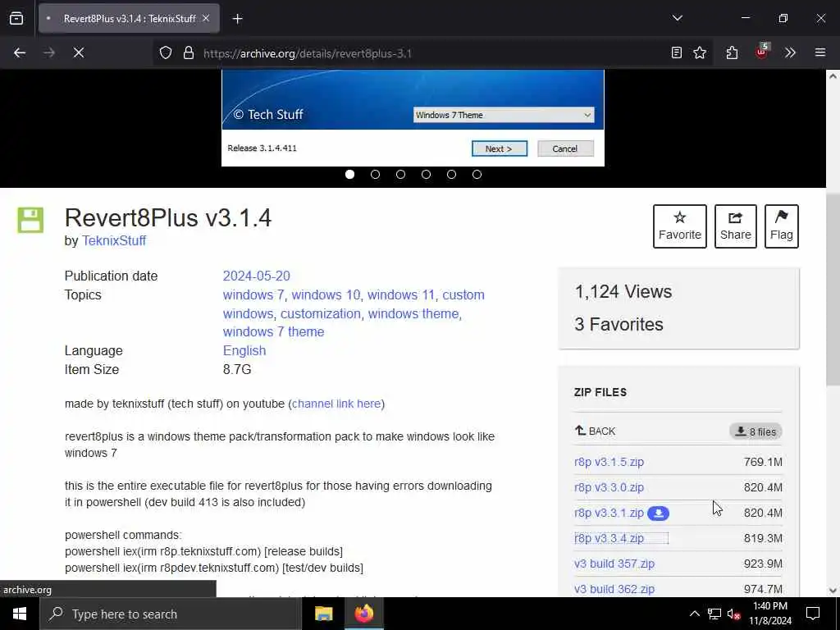
Task: Click the scrollbar up arrow
Action: [x=833, y=76]
